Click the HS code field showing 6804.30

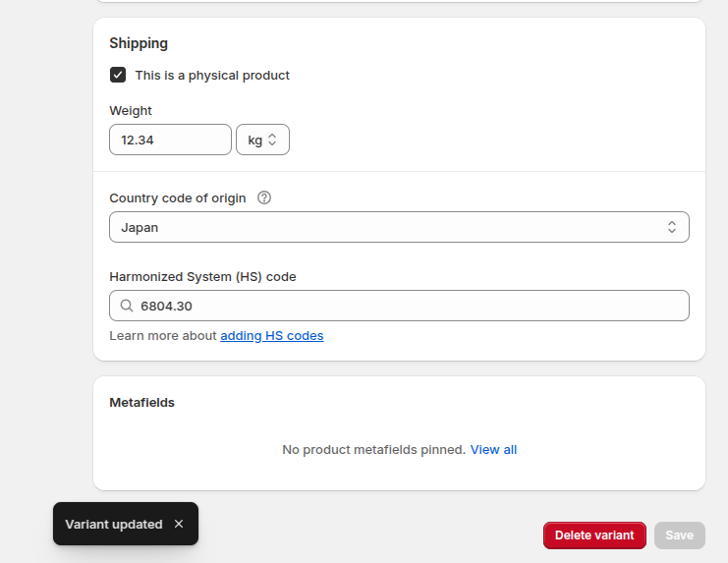(399, 306)
